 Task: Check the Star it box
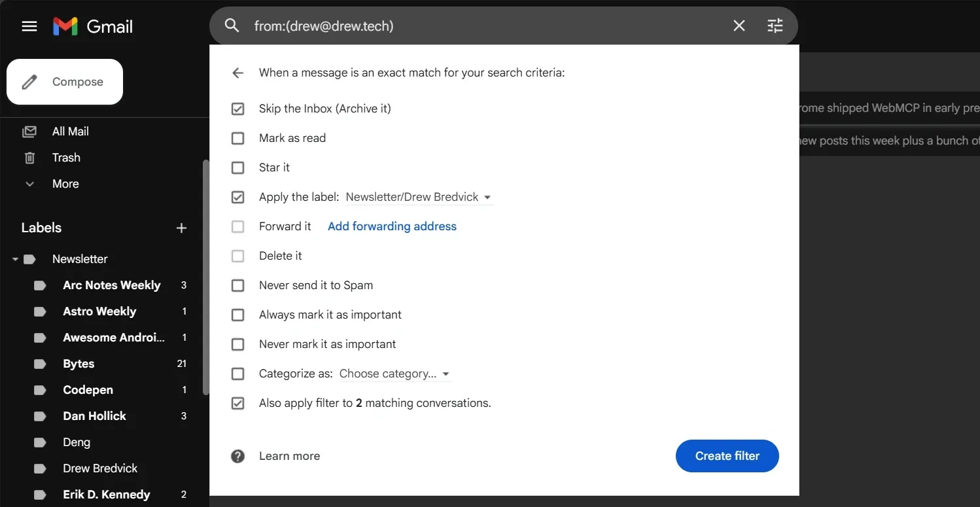pyautogui.click(x=237, y=167)
